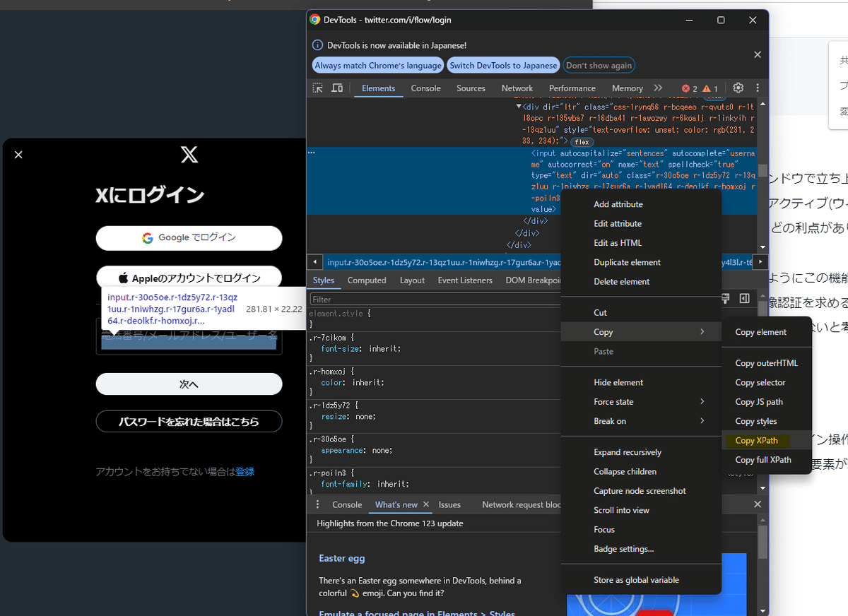Close the bottom drawer panel
This screenshot has height=616, width=848.
point(758,504)
